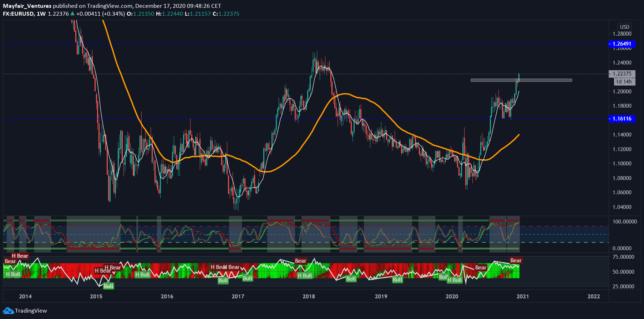
Task: Click the +0.00411 (+0.34%) change value
Action: [100, 14]
